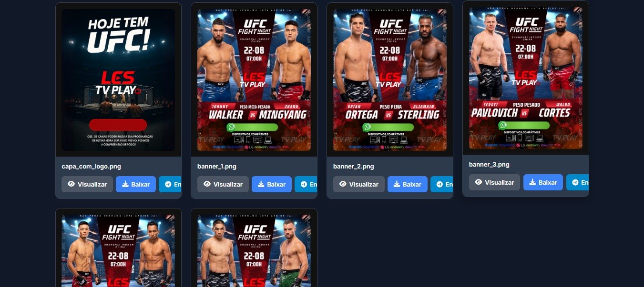The image size is (644, 287).
Task: Open the Ortega vs Sterling banner thumbnail
Action: (x=390, y=80)
